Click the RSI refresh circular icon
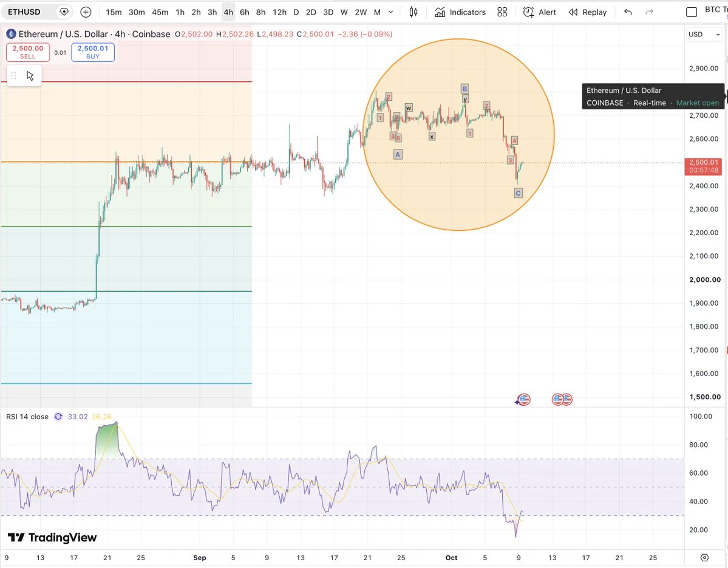Image resolution: width=728 pixels, height=568 pixels. click(58, 417)
